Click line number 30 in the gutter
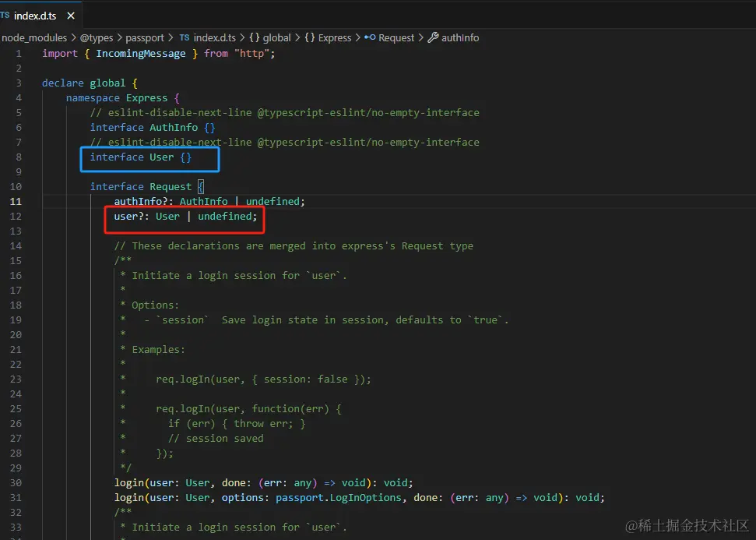This screenshot has height=540, width=756. (16, 483)
